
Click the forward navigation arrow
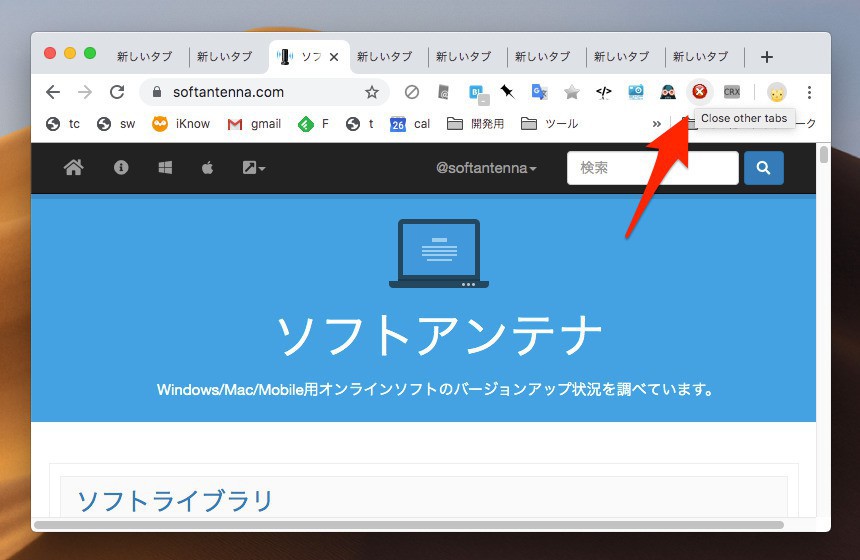click(x=85, y=92)
